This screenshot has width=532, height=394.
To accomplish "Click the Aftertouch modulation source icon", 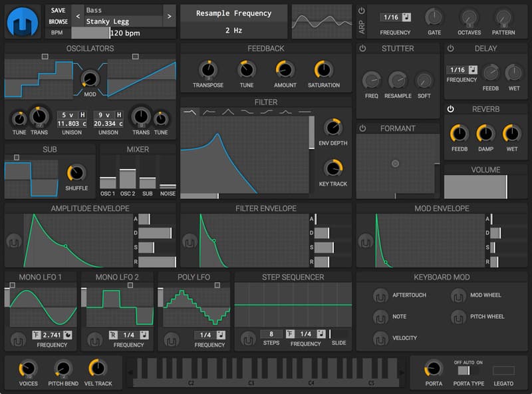I will click(x=380, y=295).
